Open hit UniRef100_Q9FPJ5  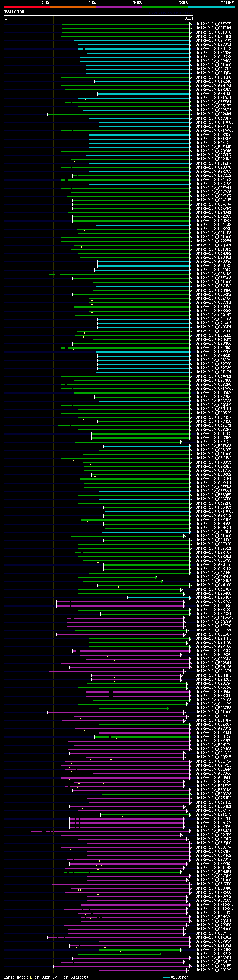coord(213,41)
